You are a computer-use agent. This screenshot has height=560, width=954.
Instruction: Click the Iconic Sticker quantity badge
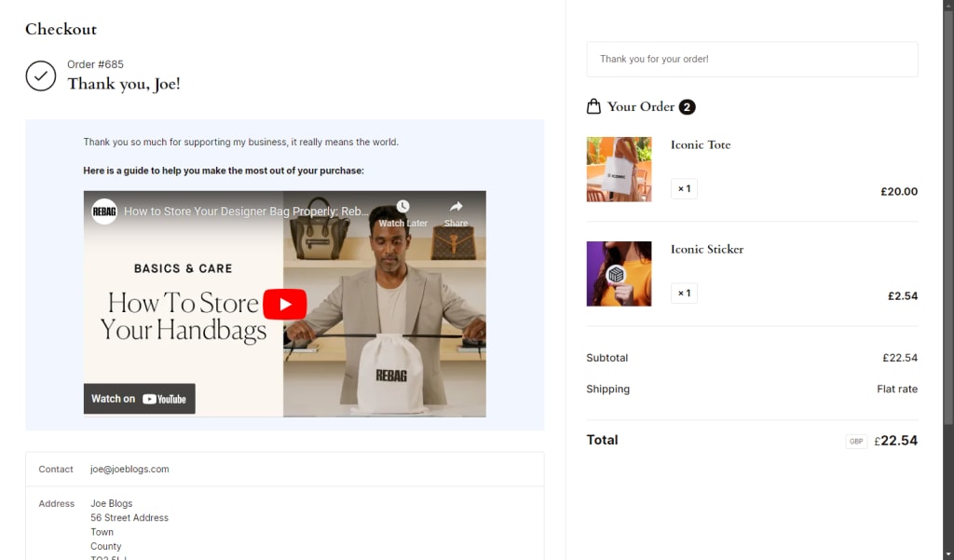[684, 294]
